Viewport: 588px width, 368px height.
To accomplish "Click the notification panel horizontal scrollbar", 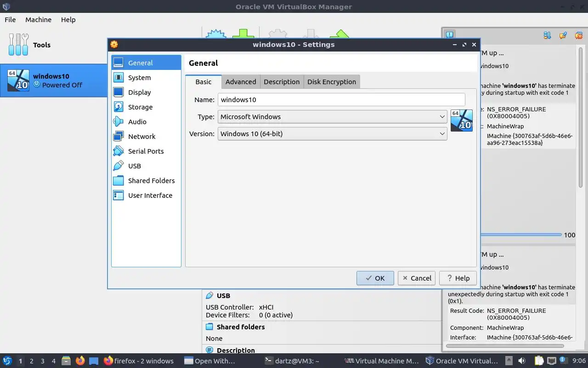I will click(x=505, y=345).
